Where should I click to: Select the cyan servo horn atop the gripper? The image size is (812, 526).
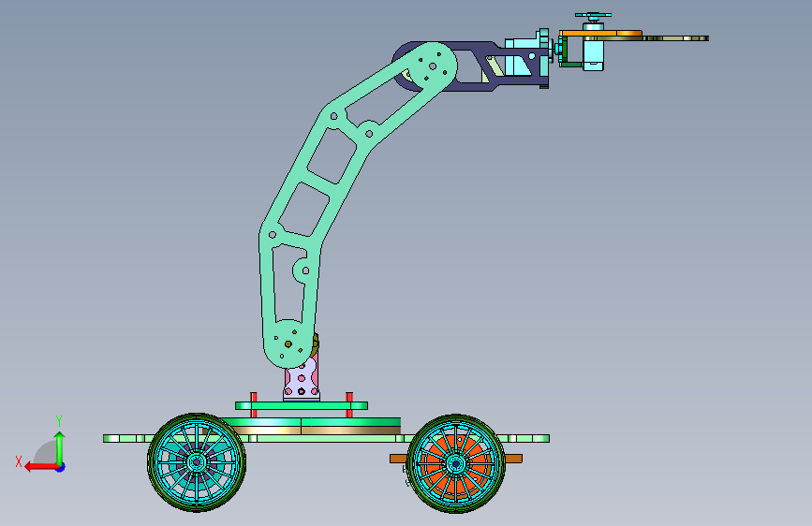(x=593, y=16)
